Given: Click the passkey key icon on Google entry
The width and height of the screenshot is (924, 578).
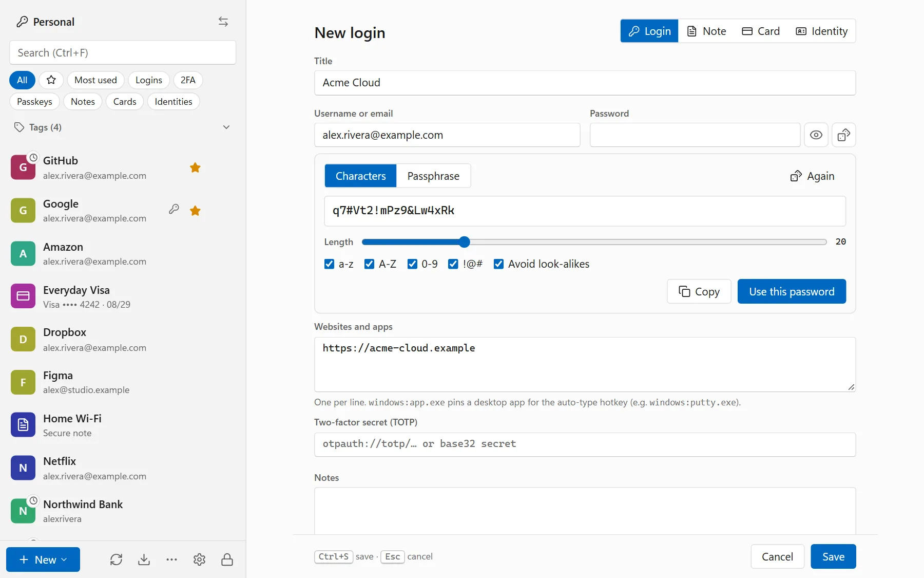Looking at the screenshot, I should click(x=174, y=209).
